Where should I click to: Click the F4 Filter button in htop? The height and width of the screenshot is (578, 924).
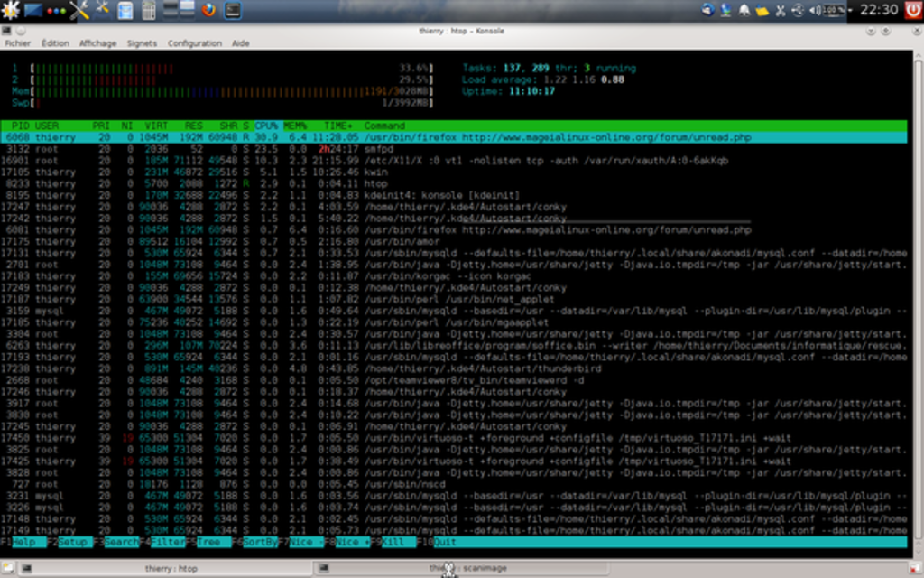coord(162,542)
